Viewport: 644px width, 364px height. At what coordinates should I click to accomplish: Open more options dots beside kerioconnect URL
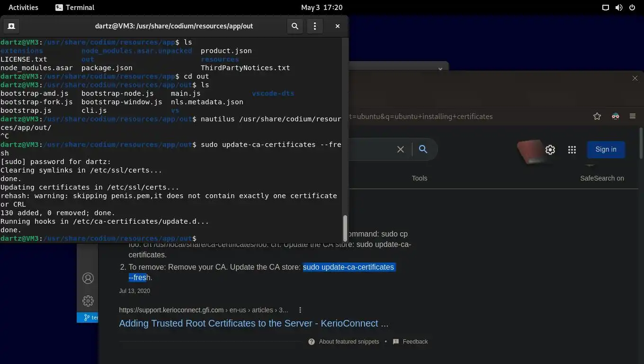pyautogui.click(x=300, y=310)
